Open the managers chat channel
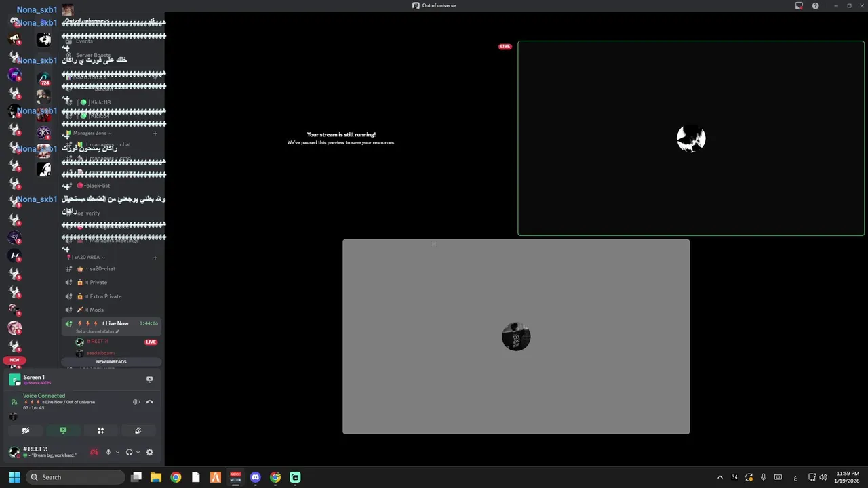The height and width of the screenshot is (488, 868). [x=112, y=144]
